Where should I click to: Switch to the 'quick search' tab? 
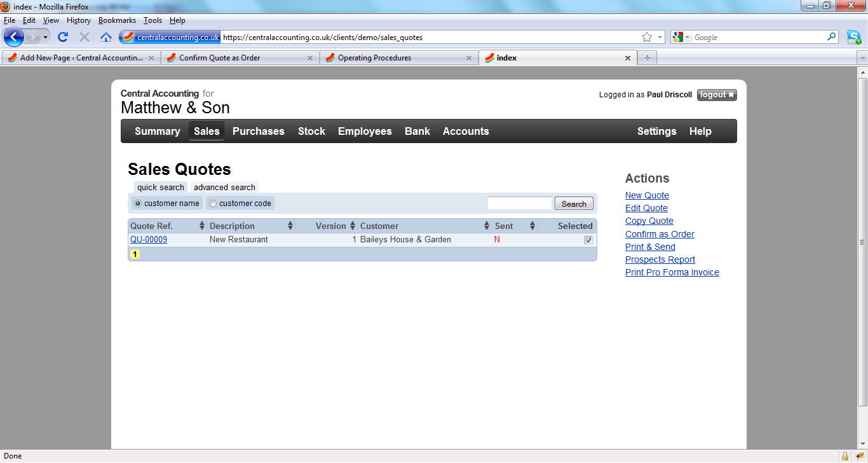(x=161, y=187)
